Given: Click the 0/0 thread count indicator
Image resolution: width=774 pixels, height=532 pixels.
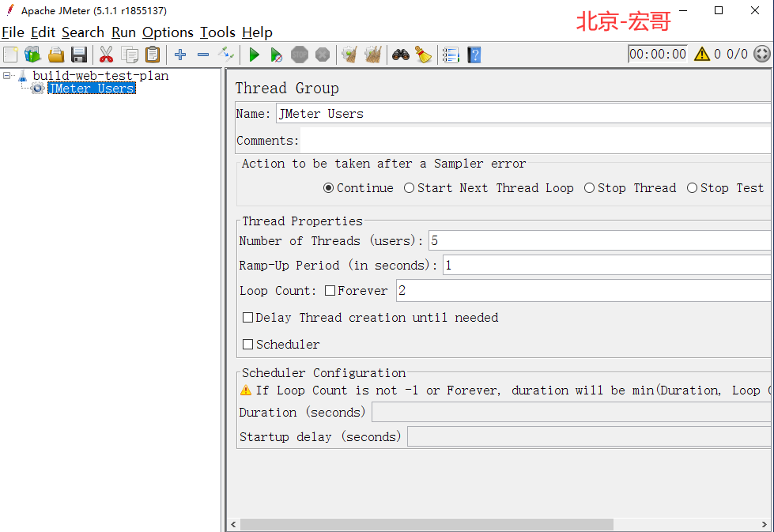Looking at the screenshot, I should click(x=737, y=54).
